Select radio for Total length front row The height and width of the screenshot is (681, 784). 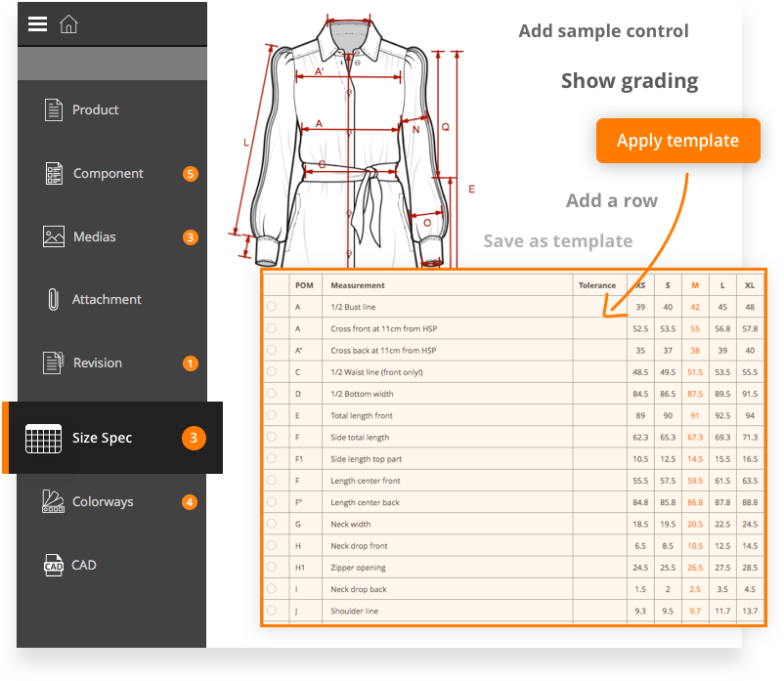[272, 414]
